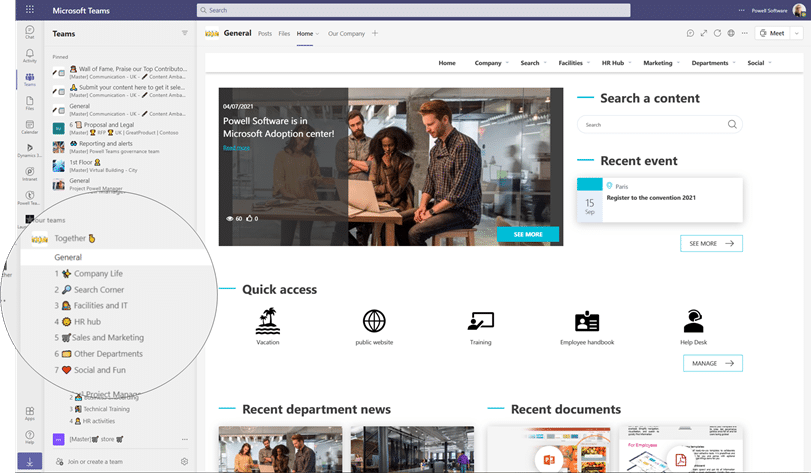Click the MANAGE quick access button

point(713,363)
